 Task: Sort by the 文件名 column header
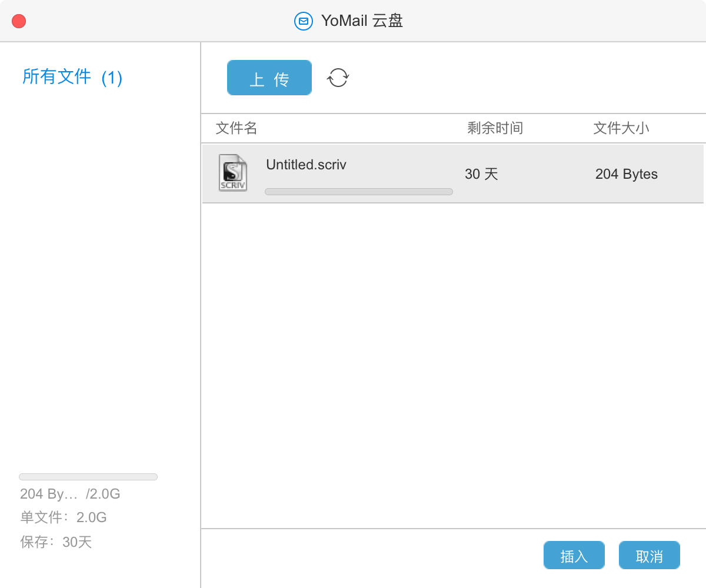tap(237, 128)
